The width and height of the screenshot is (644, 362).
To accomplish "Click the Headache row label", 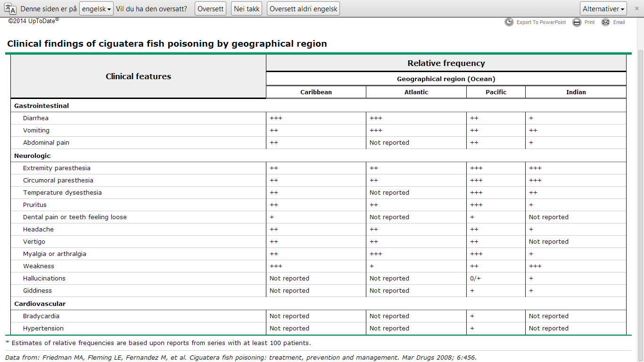I will (38, 229).
